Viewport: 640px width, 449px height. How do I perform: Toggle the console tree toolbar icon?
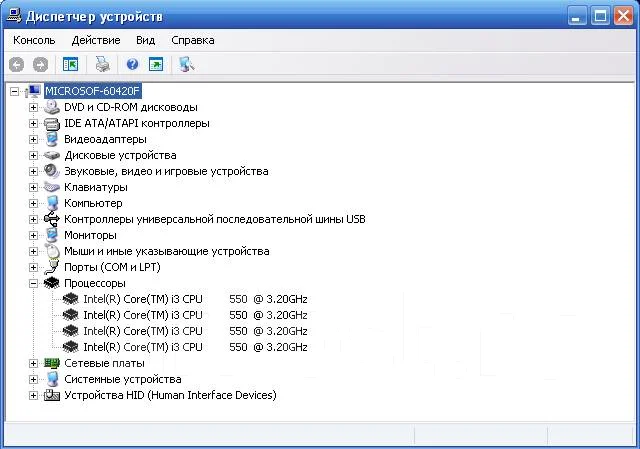coord(70,64)
